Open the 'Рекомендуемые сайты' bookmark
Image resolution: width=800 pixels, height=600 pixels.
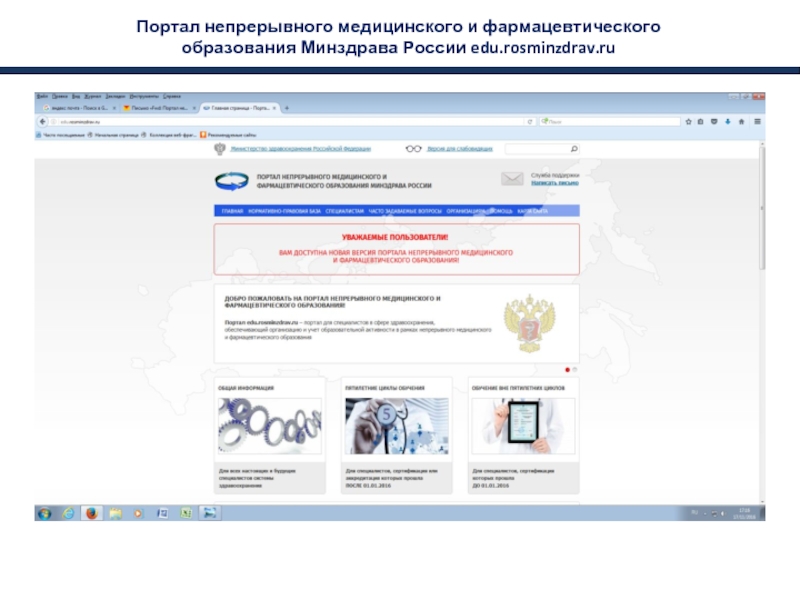(228, 135)
